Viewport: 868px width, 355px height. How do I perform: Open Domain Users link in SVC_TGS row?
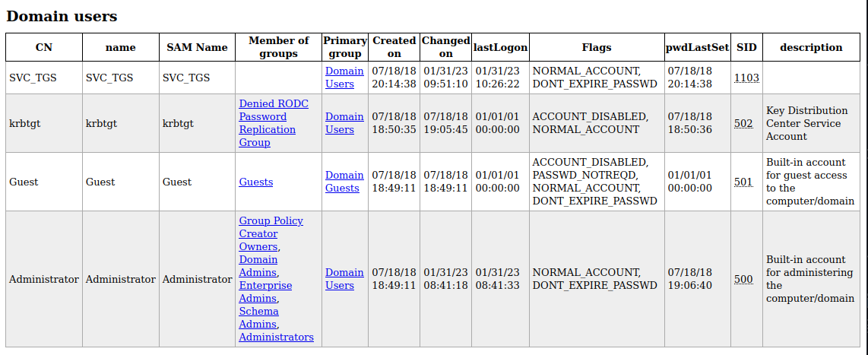coord(344,78)
